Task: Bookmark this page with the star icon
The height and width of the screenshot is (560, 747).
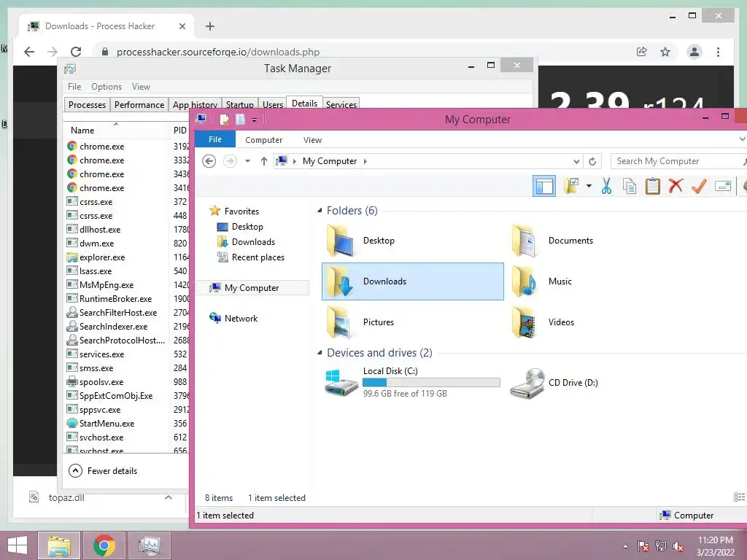Action: click(x=665, y=52)
